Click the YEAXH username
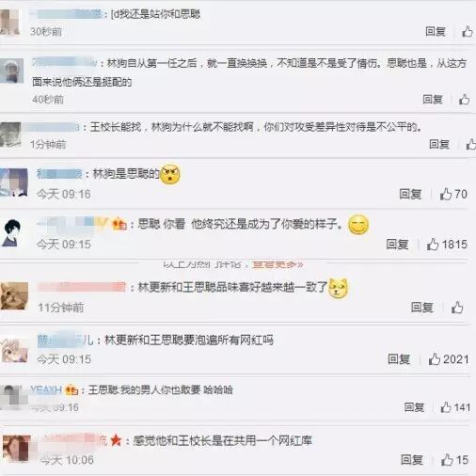476x476 pixels. coord(46,389)
